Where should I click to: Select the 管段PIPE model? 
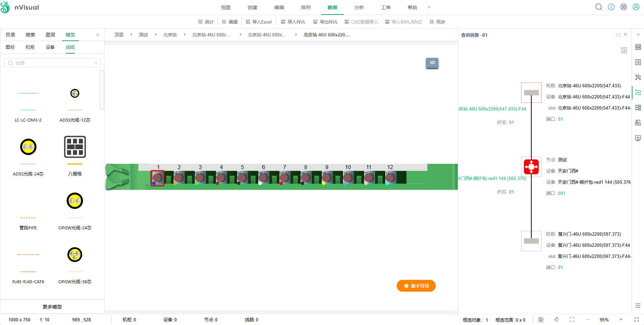point(28,222)
